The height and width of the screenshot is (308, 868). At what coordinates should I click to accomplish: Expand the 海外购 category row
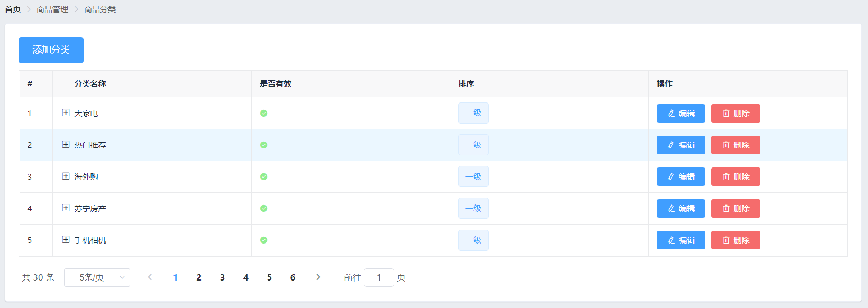pos(66,176)
